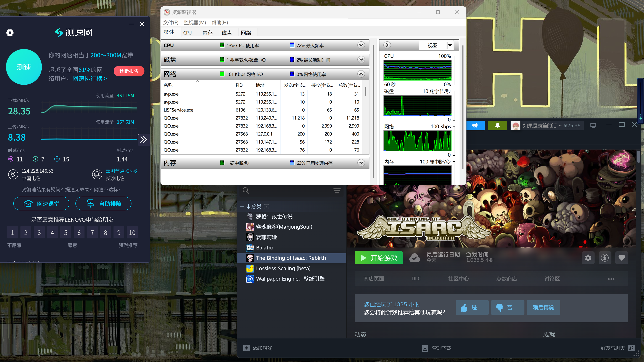This screenshot has width=644, height=362.
Task: Rate recommendation score 6
Action: [79, 233]
